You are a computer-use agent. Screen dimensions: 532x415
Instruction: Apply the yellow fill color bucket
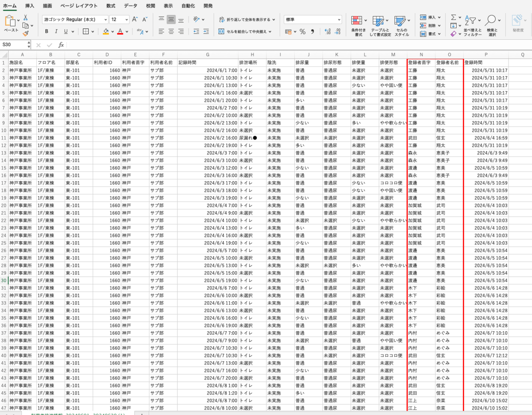click(106, 31)
